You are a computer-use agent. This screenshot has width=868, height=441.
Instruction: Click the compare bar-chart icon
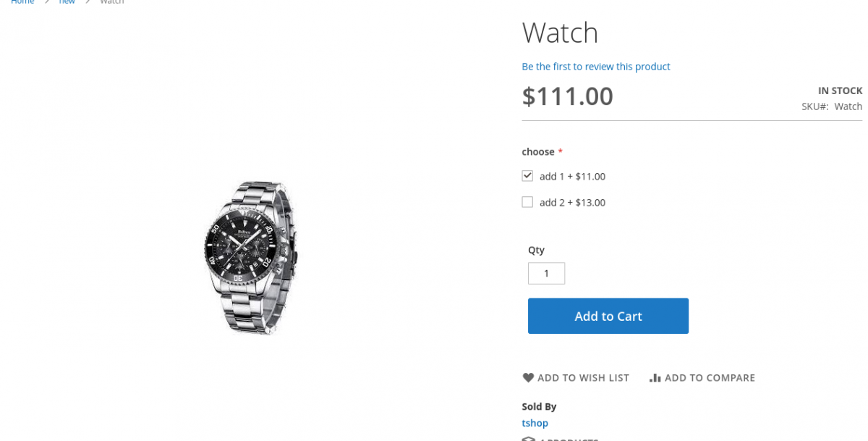point(655,378)
